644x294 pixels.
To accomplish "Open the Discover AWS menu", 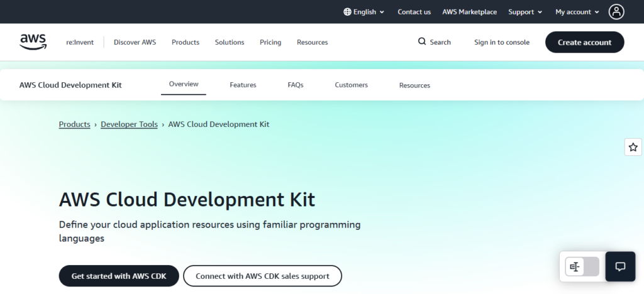I will tap(135, 42).
